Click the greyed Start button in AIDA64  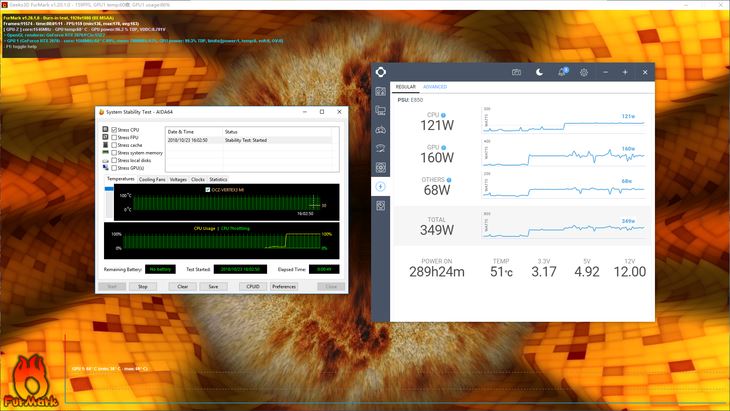[x=112, y=286]
